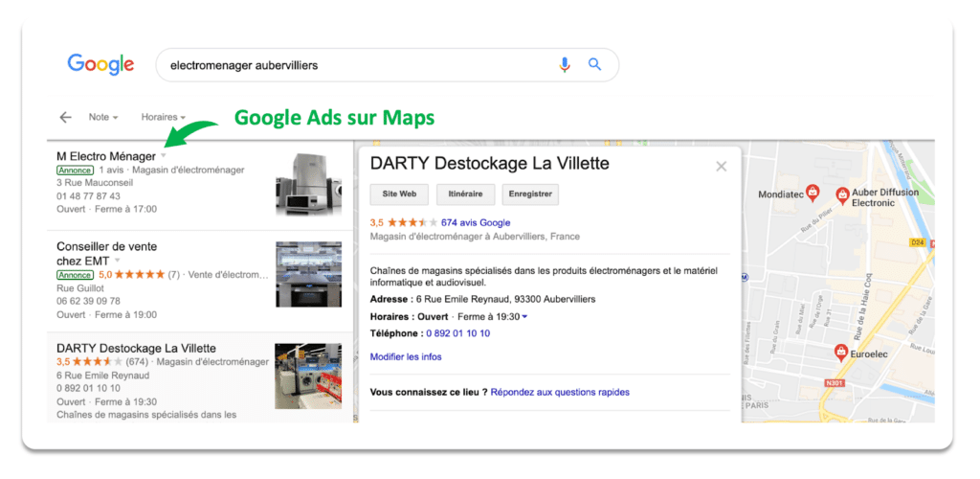Open the DARTY Destockage store photo thumbnail
The height and width of the screenshot is (479, 980).
pos(309,376)
